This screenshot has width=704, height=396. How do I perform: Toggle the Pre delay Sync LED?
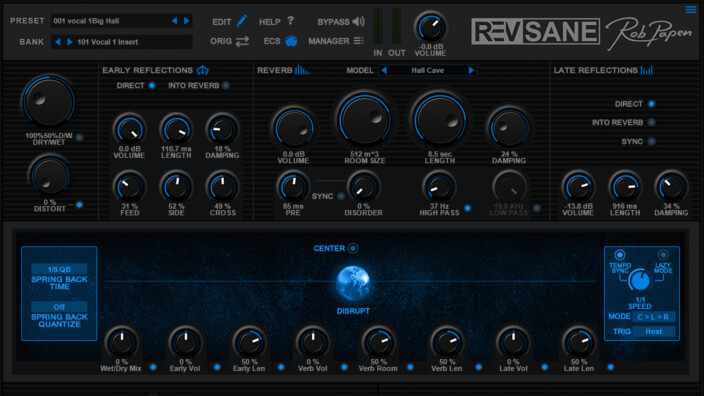[x=341, y=196]
